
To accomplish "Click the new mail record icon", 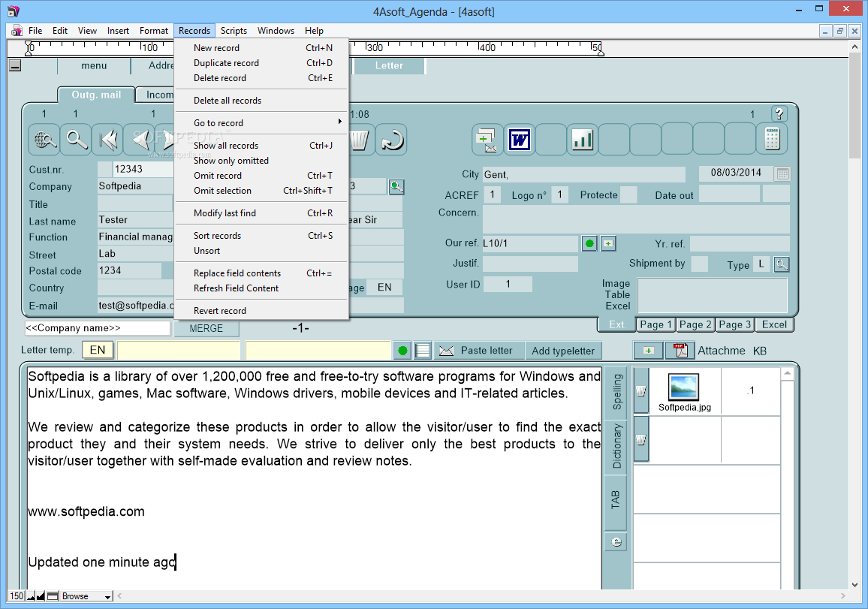I will [487, 140].
